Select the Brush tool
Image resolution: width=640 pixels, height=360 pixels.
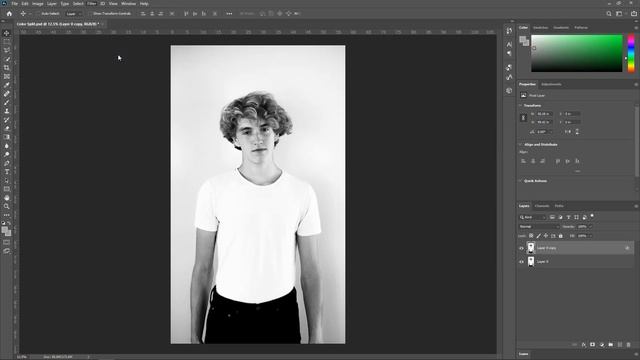click(x=7, y=102)
